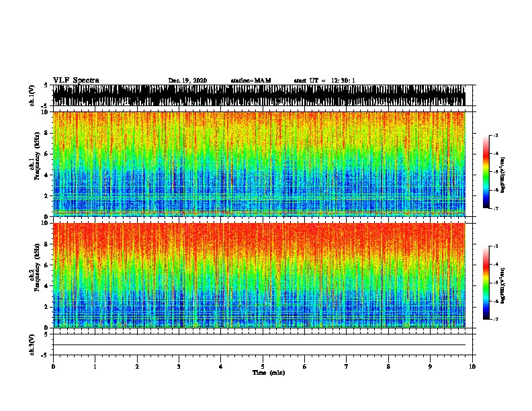The height and width of the screenshot is (411, 532).
Task: Click the "8" kHz tick of ch.1 spectrogram
Action: click(47, 133)
